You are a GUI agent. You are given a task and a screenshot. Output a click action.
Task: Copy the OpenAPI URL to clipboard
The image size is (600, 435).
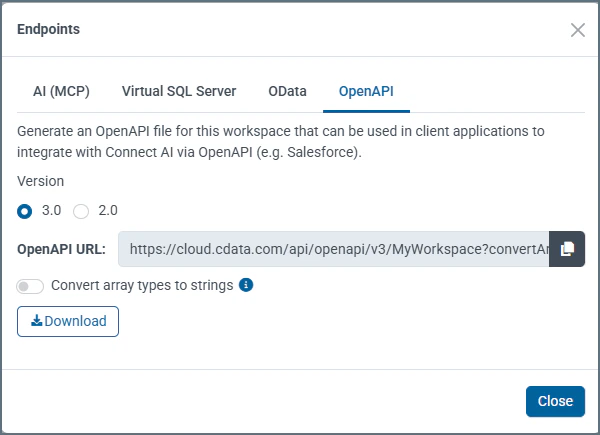[567, 249]
